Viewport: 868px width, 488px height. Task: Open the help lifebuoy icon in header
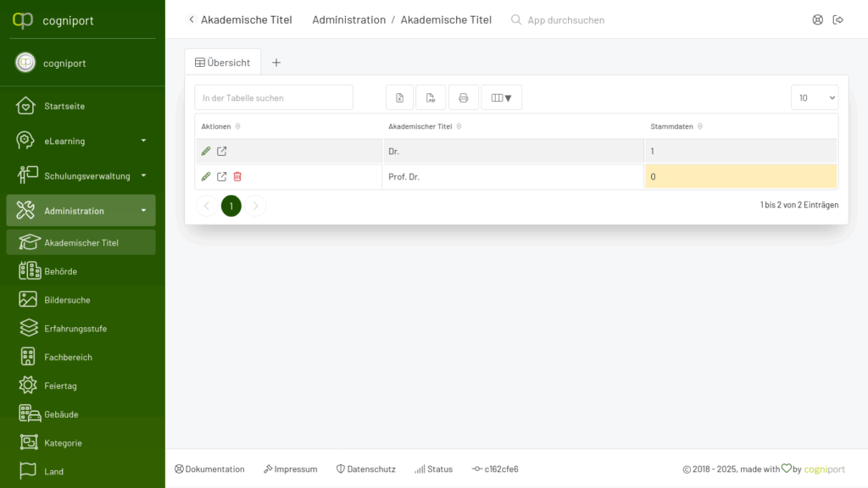tap(818, 20)
